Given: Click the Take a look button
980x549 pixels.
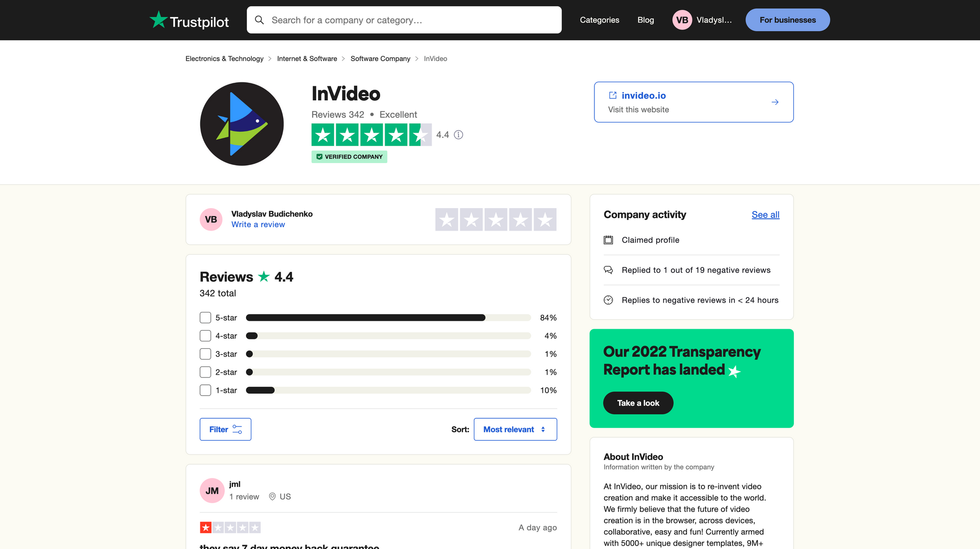Looking at the screenshot, I should tap(638, 403).
